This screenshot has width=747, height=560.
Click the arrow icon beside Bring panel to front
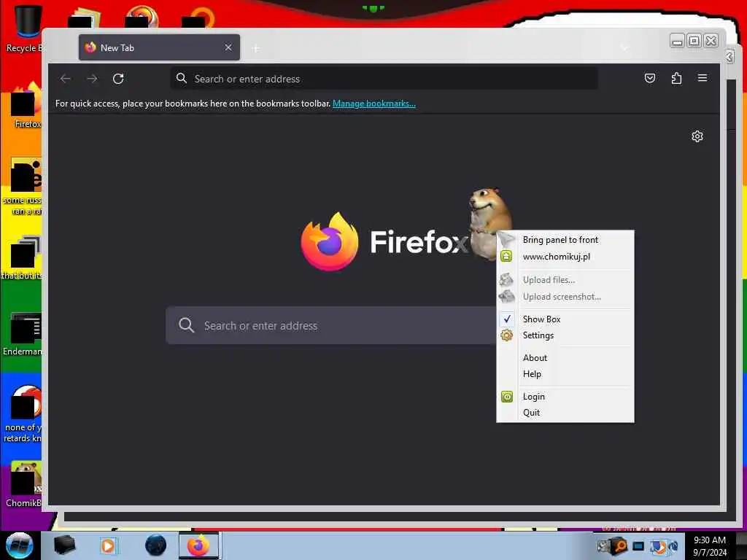(506, 239)
